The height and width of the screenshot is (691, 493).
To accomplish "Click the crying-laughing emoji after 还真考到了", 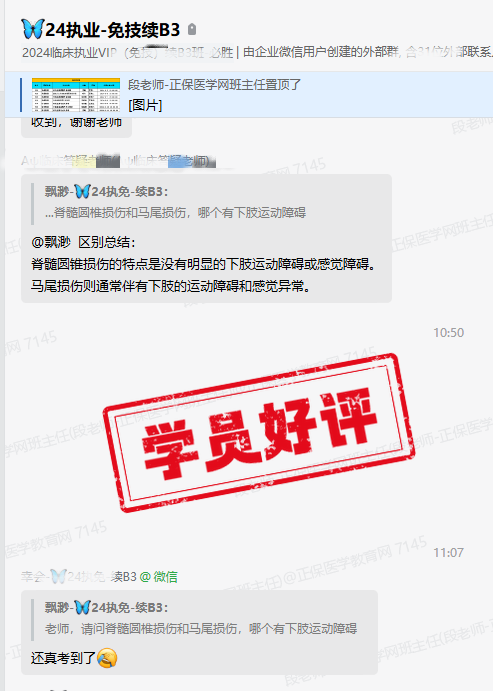I will point(107,658).
